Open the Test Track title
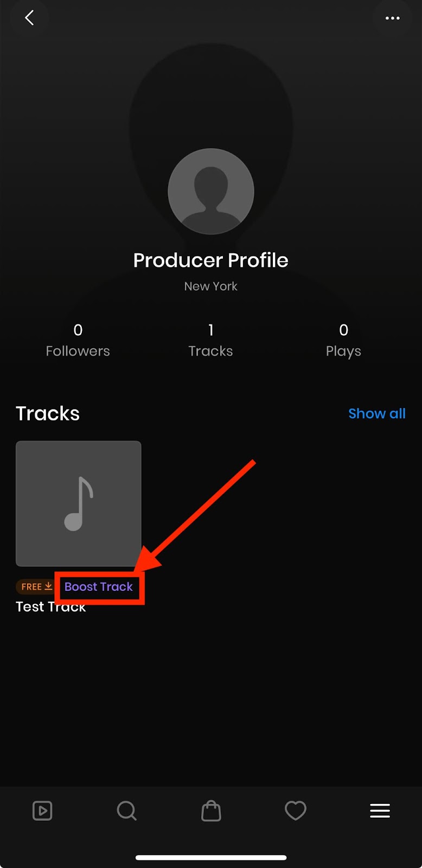This screenshot has width=422, height=868. 50,607
